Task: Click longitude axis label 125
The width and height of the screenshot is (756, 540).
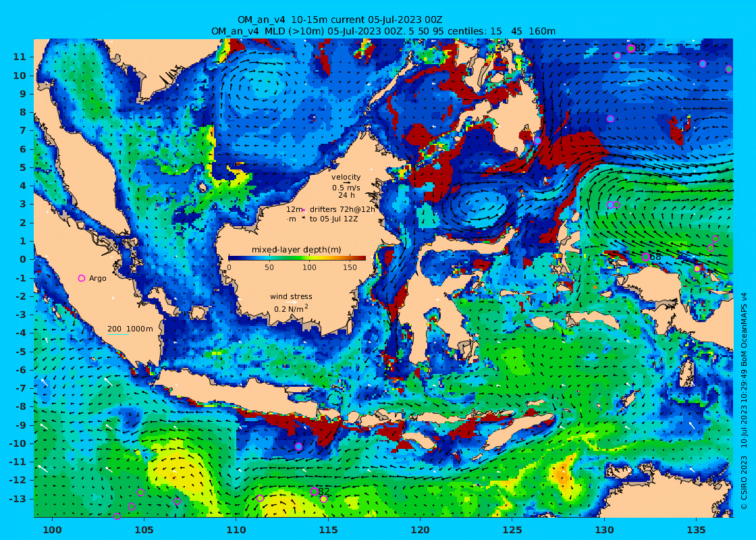Action: [x=512, y=530]
